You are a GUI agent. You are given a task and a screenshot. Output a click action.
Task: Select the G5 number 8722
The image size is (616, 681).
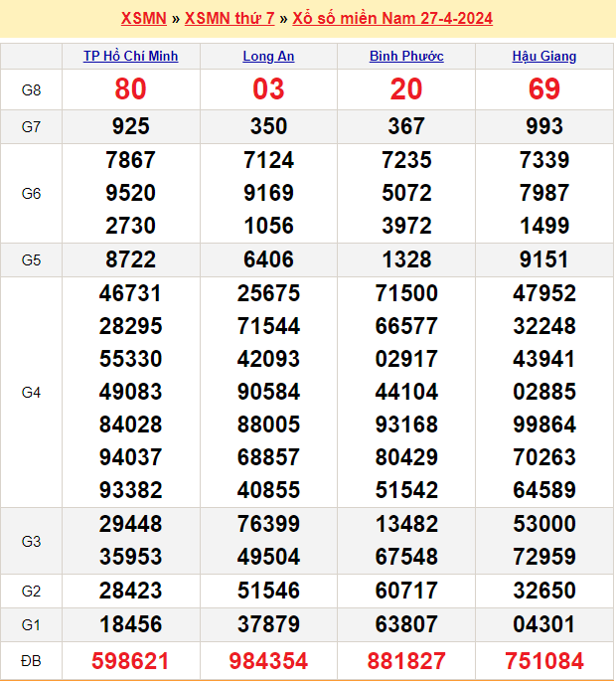[x=131, y=259]
